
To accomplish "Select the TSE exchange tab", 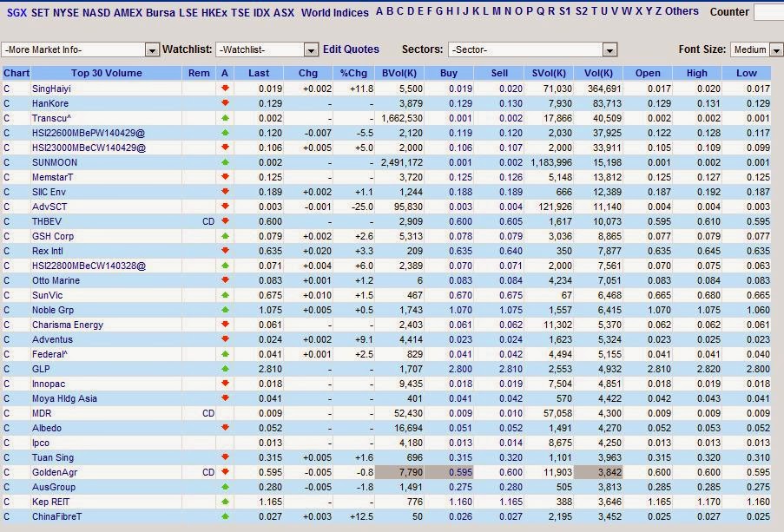I will click(x=240, y=12).
